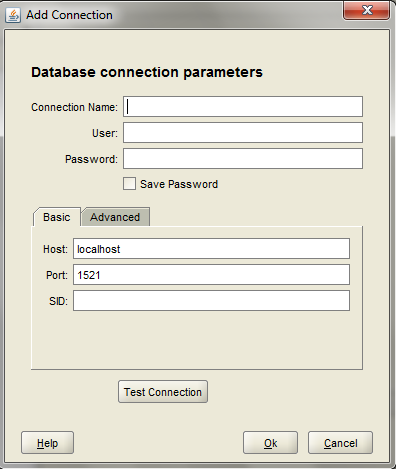The width and height of the screenshot is (396, 469).
Task: Click the Database connection parameters heading
Action: pos(147,72)
